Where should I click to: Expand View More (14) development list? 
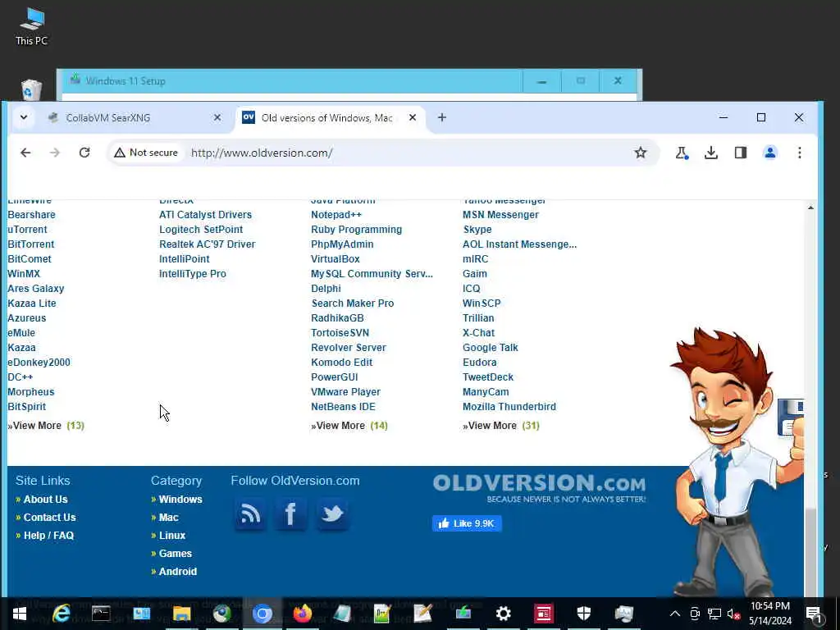click(349, 426)
